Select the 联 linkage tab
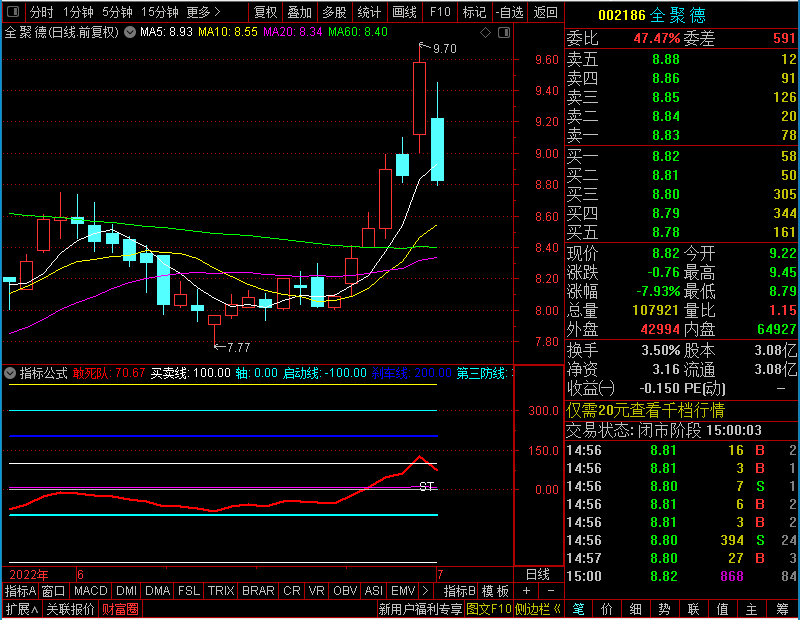The image size is (800, 620). click(693, 609)
